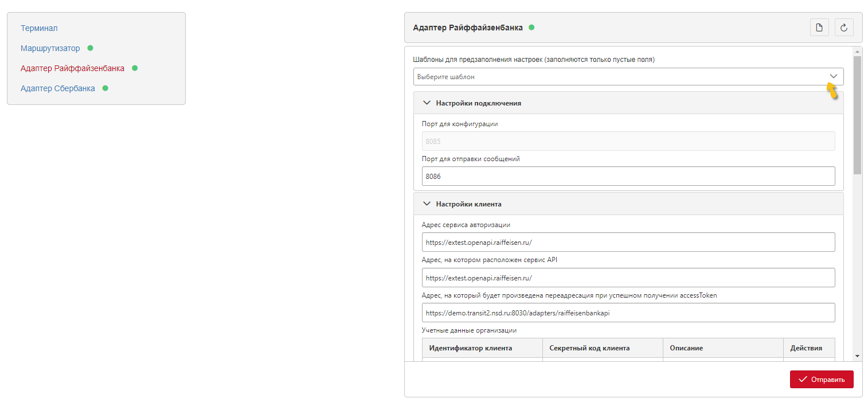
Task: Open the Терминал link in sidebar
Action: click(x=39, y=28)
